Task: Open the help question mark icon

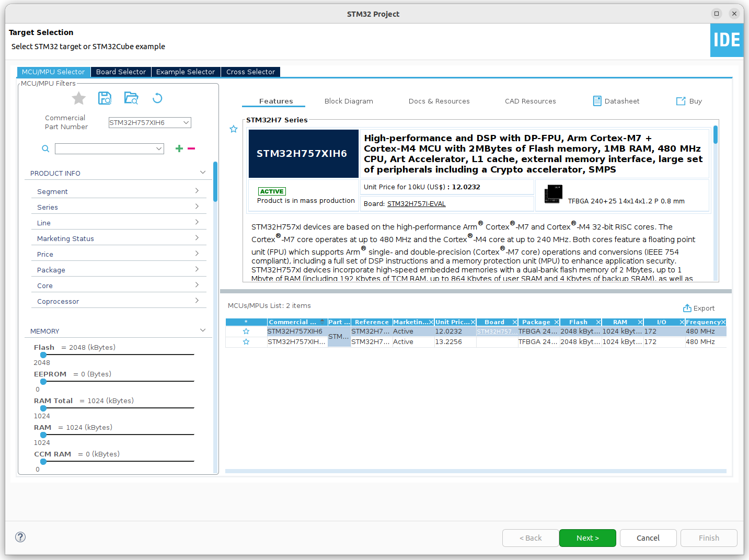Action: point(20,537)
